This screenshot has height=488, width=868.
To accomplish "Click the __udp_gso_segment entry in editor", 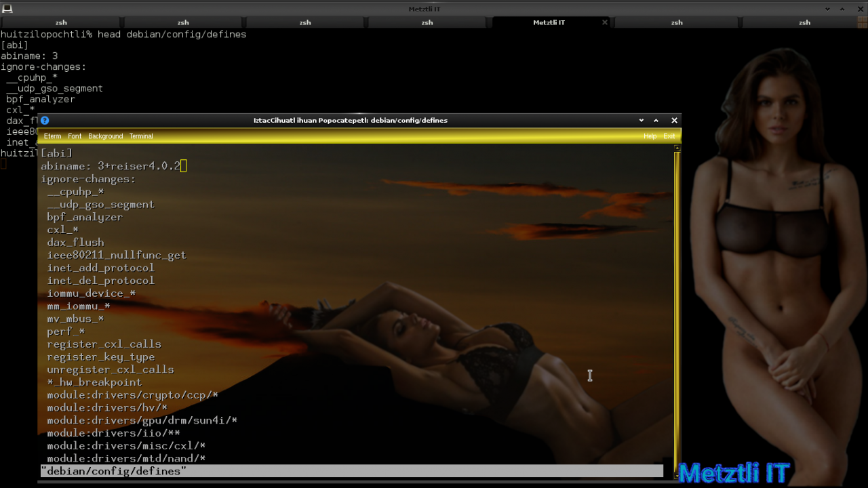I will point(100,205).
